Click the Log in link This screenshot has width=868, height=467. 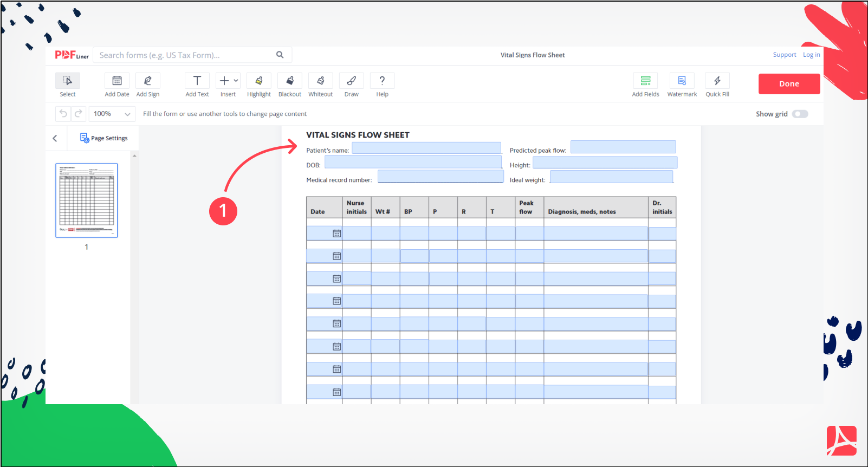pos(811,55)
